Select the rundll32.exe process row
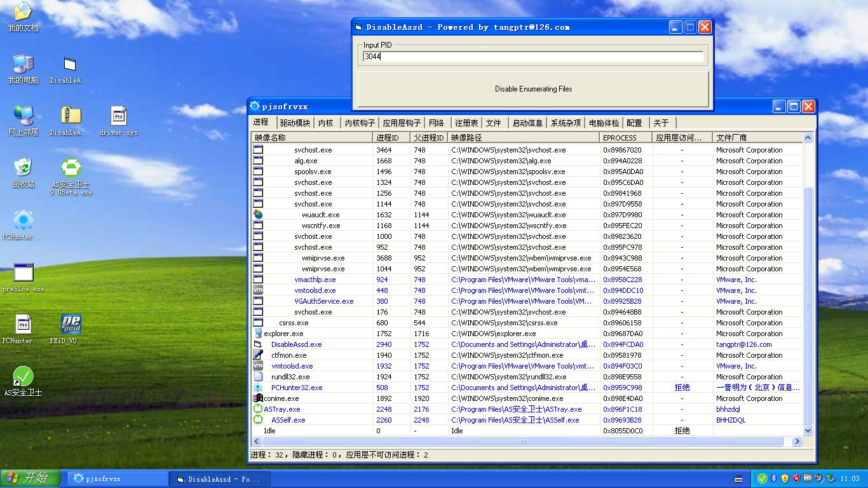 pos(527,377)
